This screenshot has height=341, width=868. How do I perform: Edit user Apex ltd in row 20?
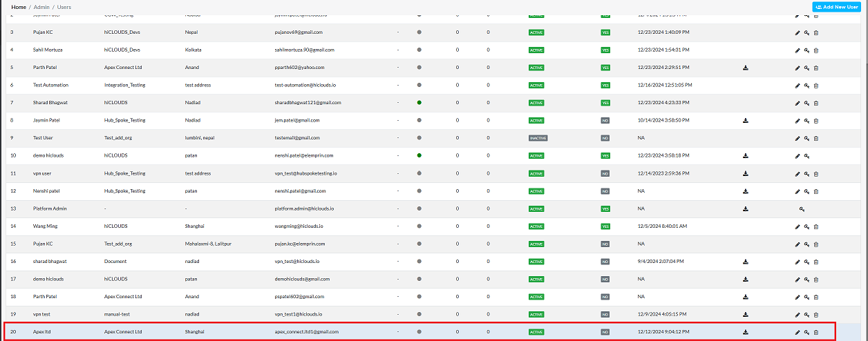tap(797, 332)
